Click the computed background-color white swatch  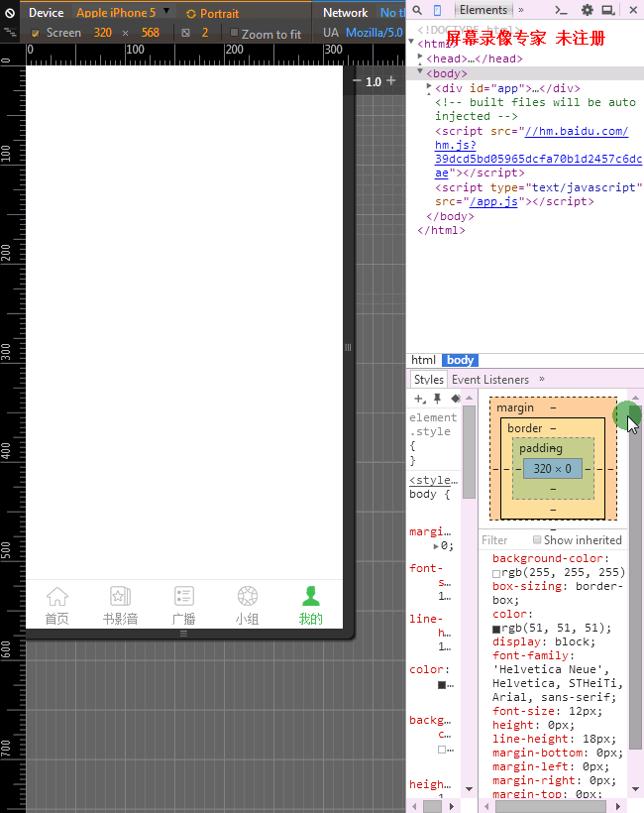(x=496, y=573)
